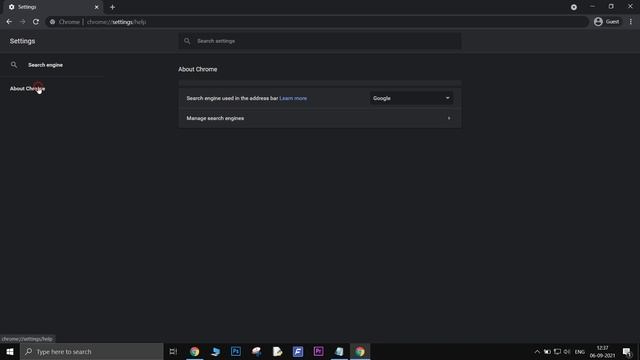Open the network icon in system tray

pyautogui.click(x=557, y=352)
